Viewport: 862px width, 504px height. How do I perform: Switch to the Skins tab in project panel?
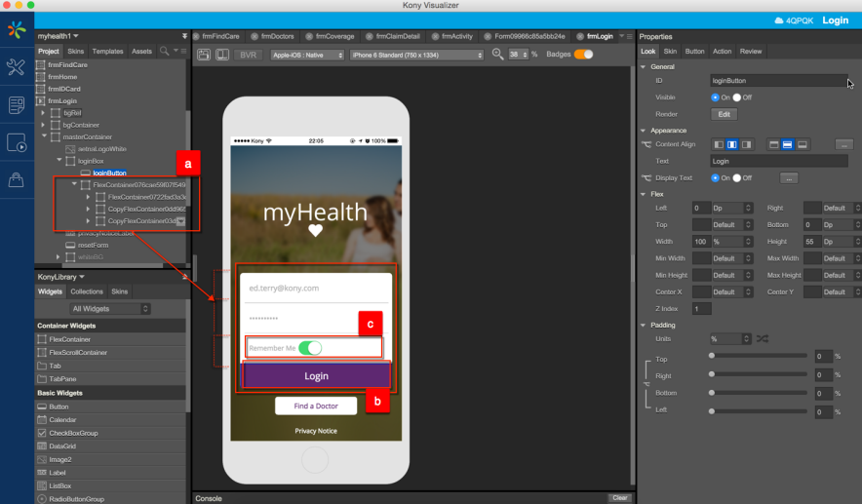(76, 51)
